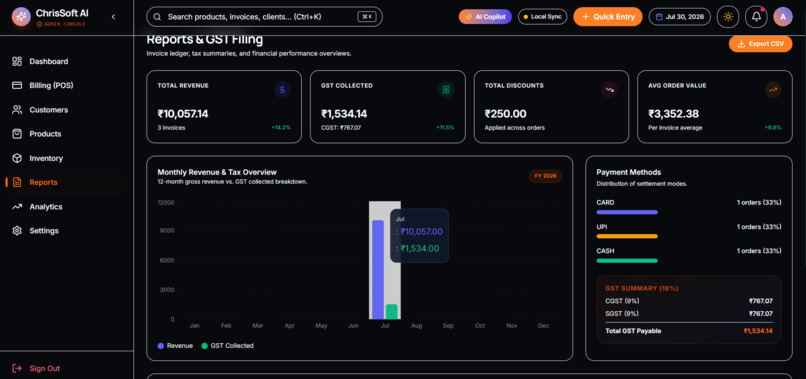Open the user avatar menu
This screenshot has width=806, height=379.
click(783, 17)
